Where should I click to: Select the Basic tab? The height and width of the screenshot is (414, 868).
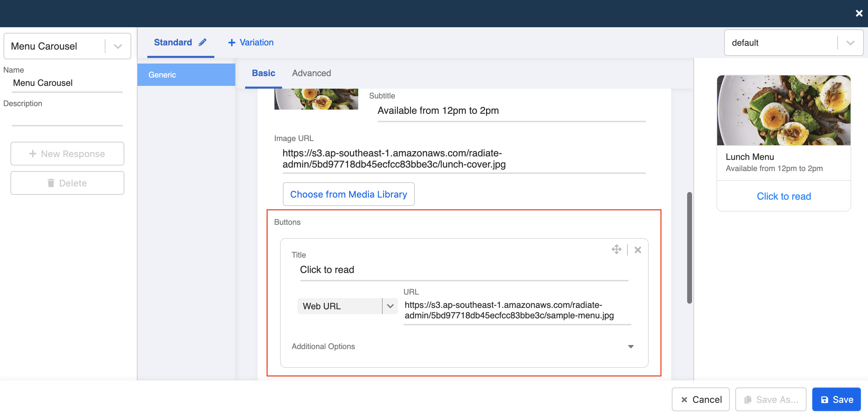click(263, 73)
